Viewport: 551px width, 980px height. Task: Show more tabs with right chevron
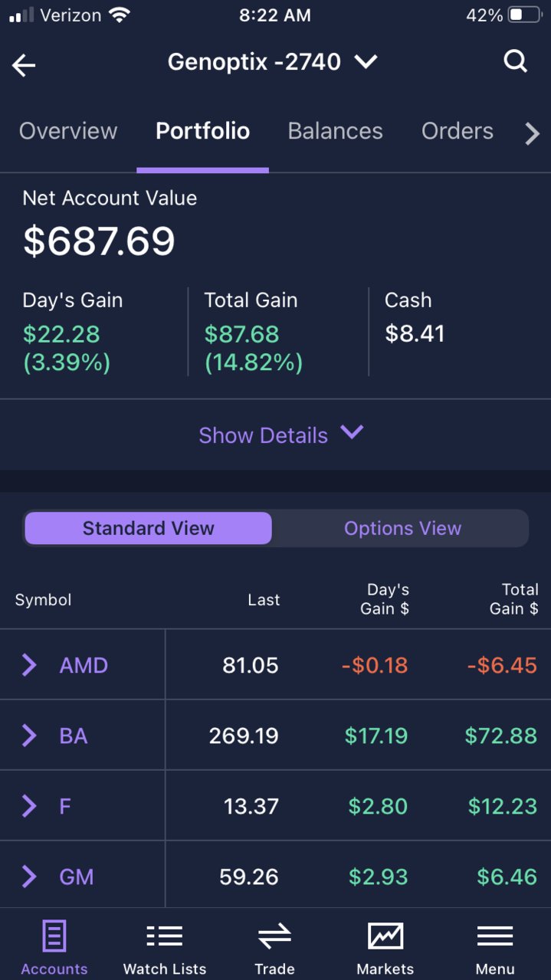click(532, 134)
